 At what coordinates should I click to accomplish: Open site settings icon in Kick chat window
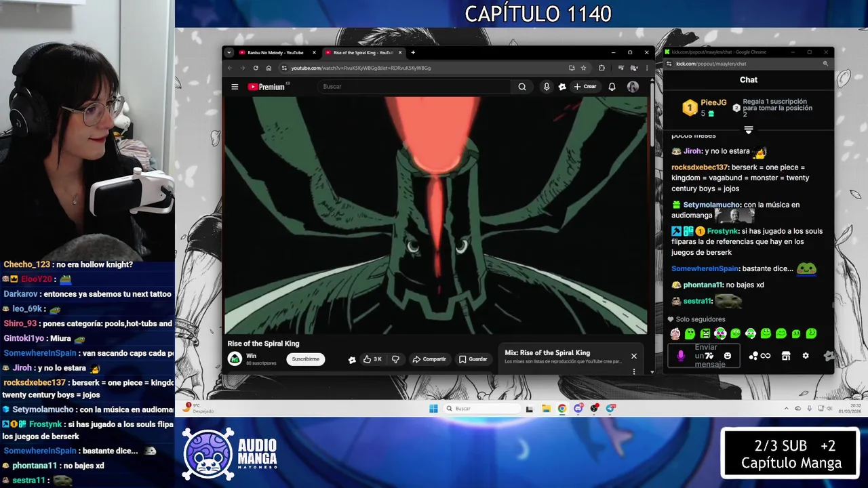point(670,64)
